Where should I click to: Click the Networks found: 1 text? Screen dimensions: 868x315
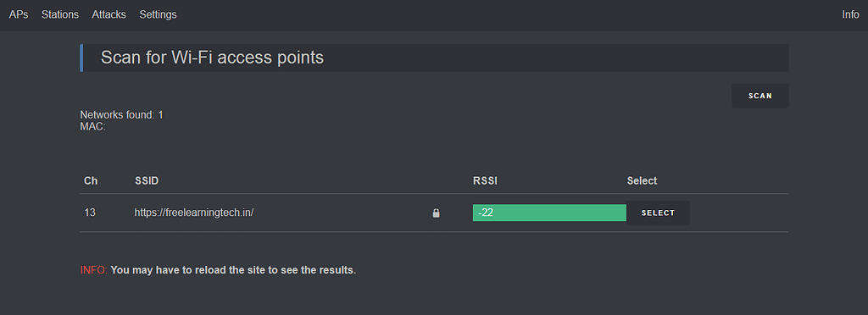(122, 115)
